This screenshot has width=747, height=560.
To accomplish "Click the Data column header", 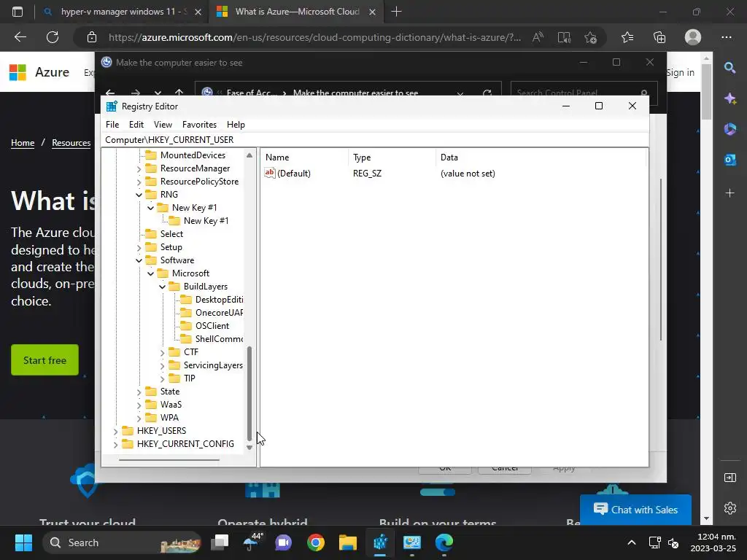I will [x=541, y=157].
